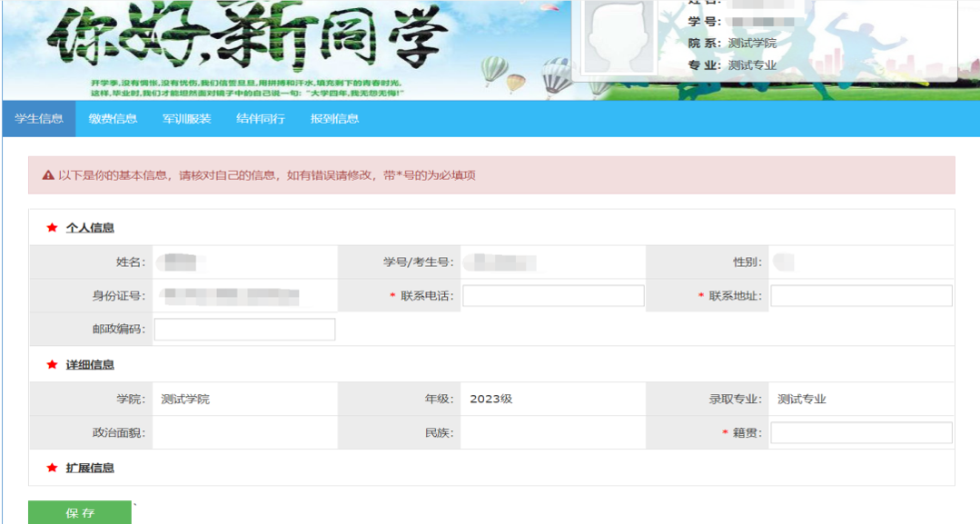Click the red star beside 详细信息
The height and width of the screenshot is (524, 980).
pos(52,365)
